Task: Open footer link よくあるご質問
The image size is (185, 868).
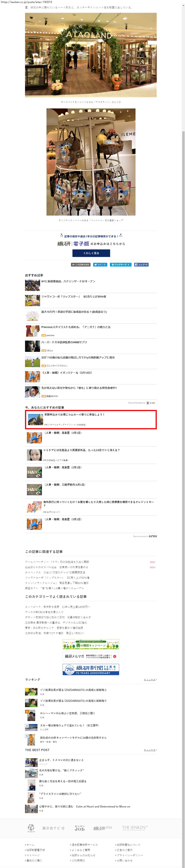Action: tap(80, 850)
